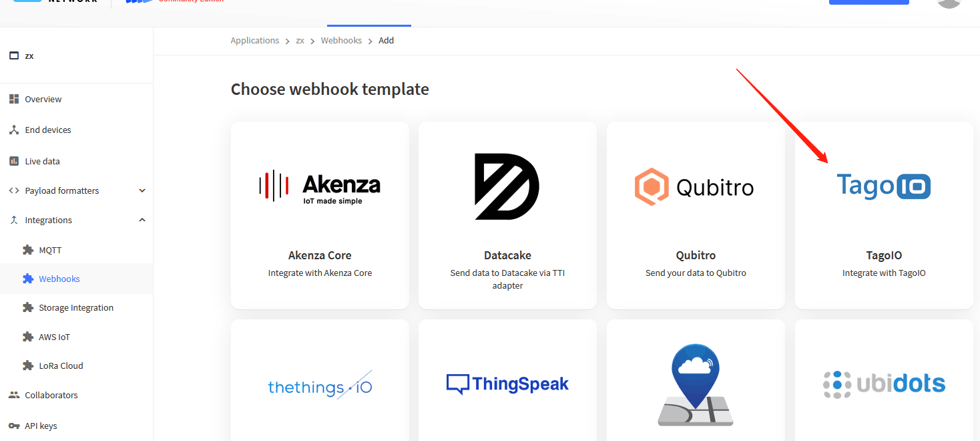The width and height of the screenshot is (980, 441).
Task: Open Storage Integration puzzle-piece icon
Action: pos(28,307)
